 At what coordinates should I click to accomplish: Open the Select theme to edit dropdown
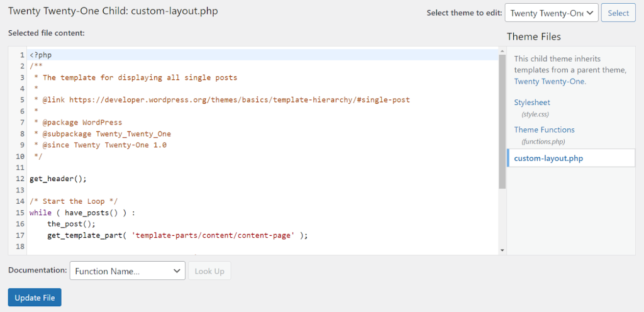click(x=551, y=13)
